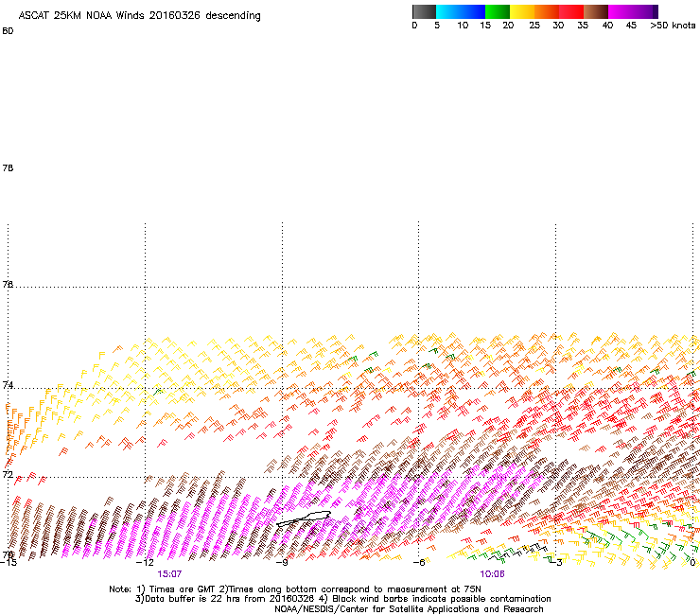Click the 74 latitude axis label
700x615 pixels.
tap(8, 385)
